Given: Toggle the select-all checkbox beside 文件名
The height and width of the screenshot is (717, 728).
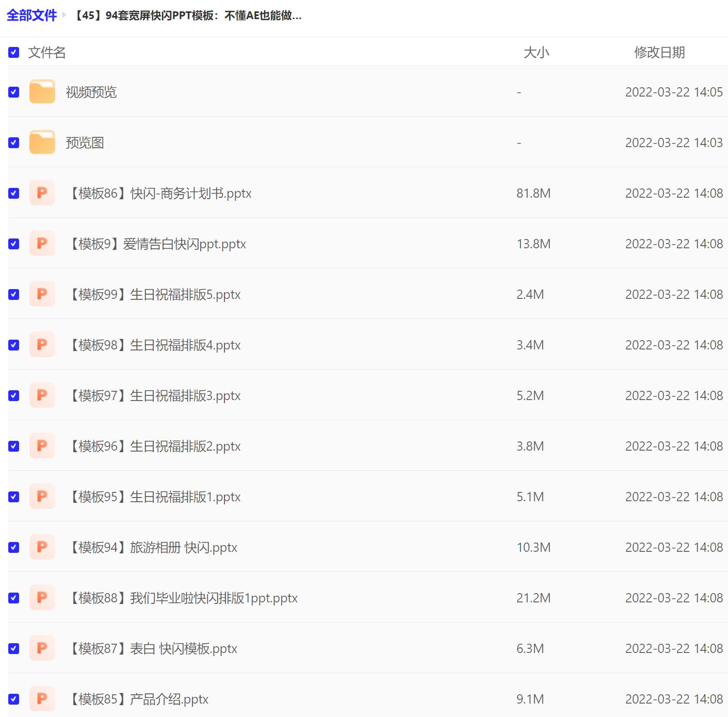Looking at the screenshot, I should [x=14, y=52].
